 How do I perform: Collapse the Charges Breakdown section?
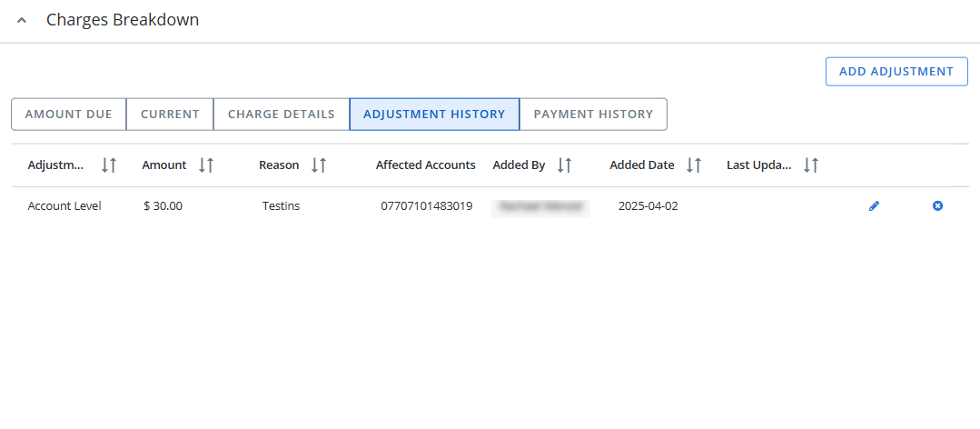(x=22, y=20)
